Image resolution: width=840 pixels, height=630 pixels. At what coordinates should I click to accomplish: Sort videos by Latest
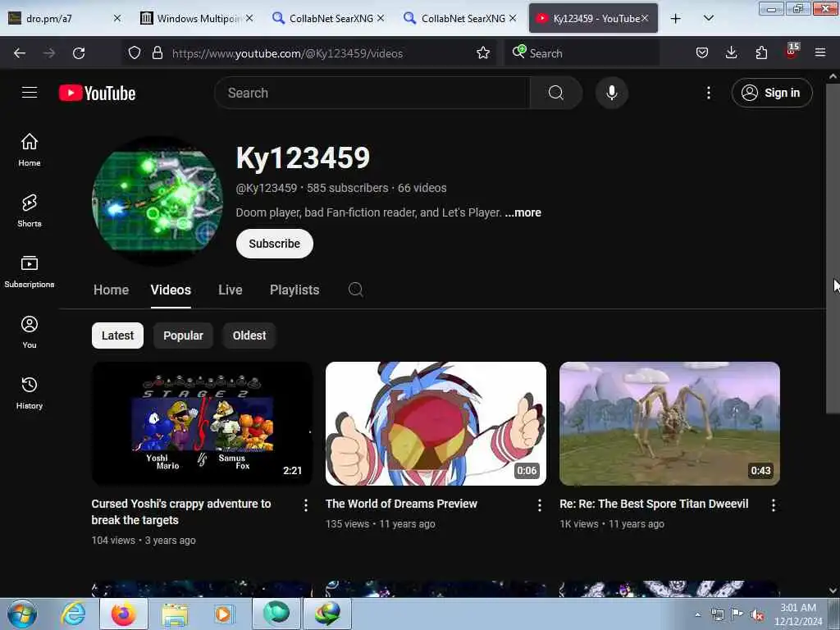coord(117,336)
